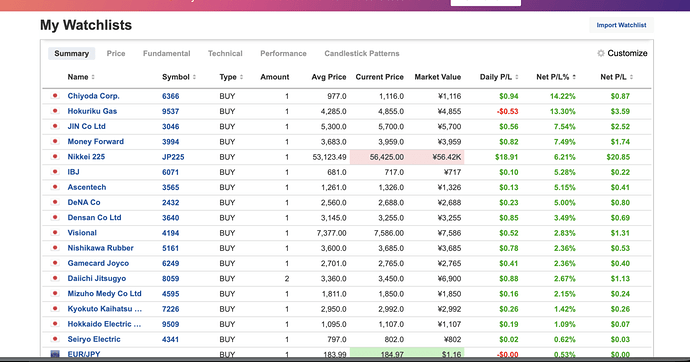This screenshot has width=690, height=362.
Task: Sort the table by Daily P/L
Action: coord(499,77)
